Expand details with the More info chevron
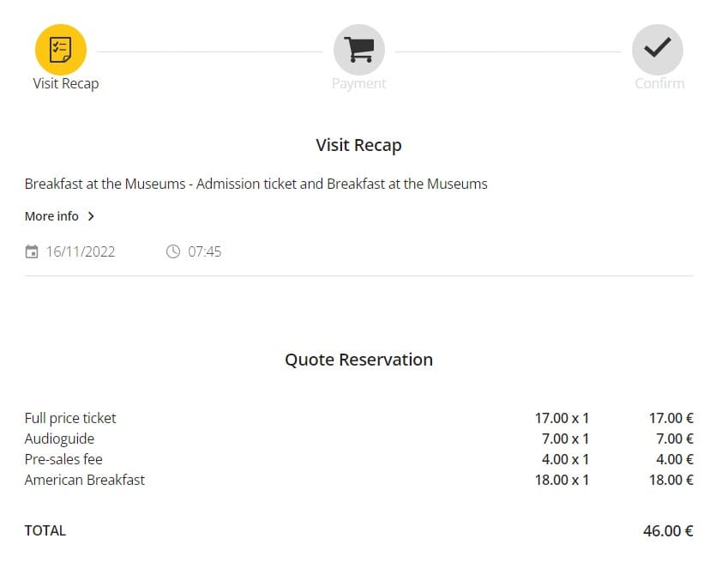 pos(92,216)
